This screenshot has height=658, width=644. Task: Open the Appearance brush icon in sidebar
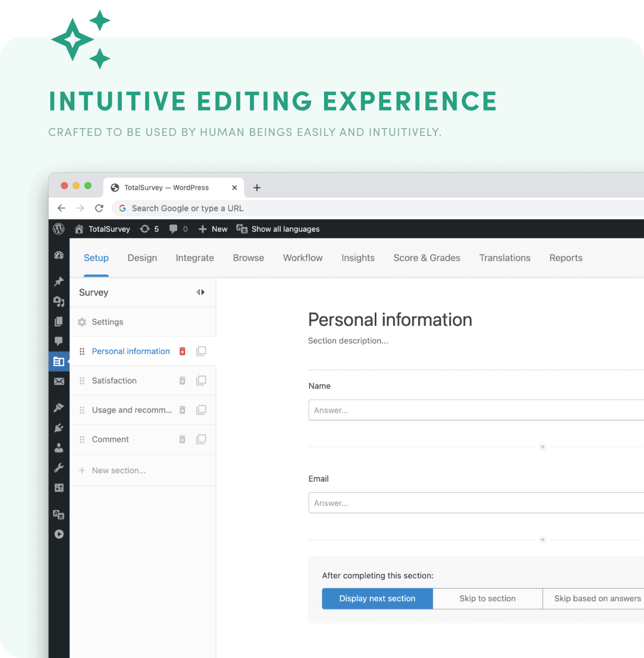pos(59,407)
